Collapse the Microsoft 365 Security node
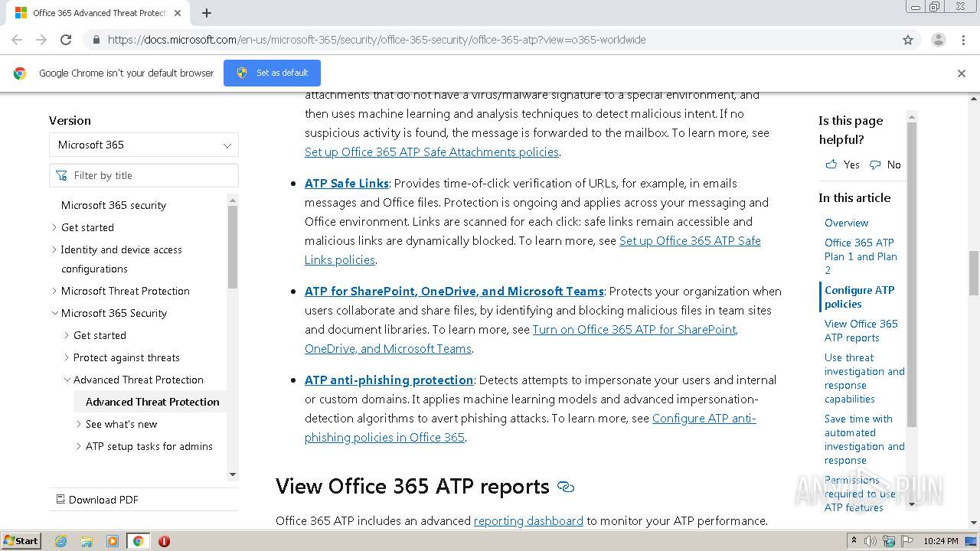The width and height of the screenshot is (980, 551). [x=54, y=313]
